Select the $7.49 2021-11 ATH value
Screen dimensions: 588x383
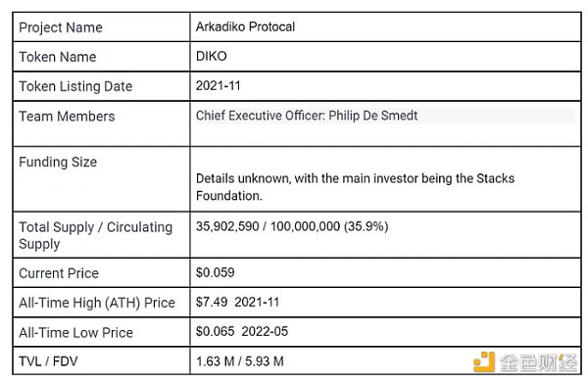pos(237,302)
